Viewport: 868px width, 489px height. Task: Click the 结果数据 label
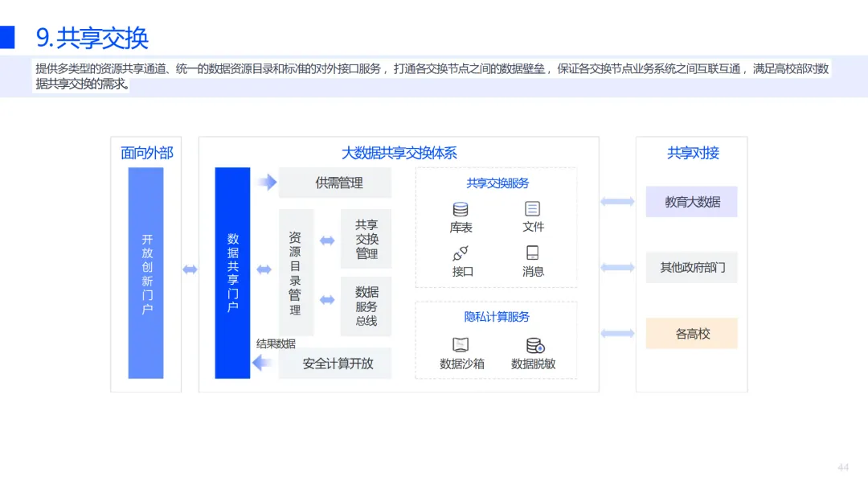(x=276, y=344)
